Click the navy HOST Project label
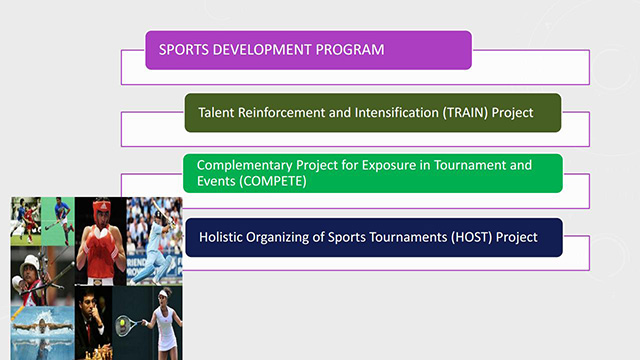This screenshot has height=360, width=640. click(374, 238)
